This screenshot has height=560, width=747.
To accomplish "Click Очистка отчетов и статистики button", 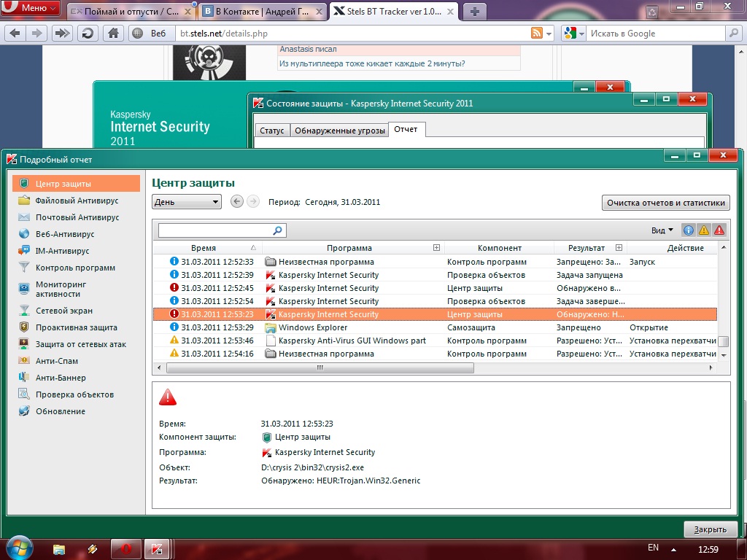I will click(665, 203).
